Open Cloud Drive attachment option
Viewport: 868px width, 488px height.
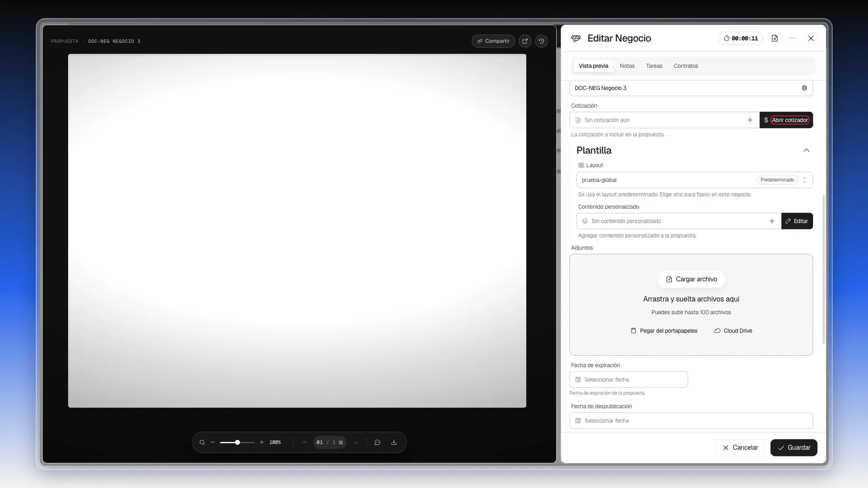coord(733,331)
